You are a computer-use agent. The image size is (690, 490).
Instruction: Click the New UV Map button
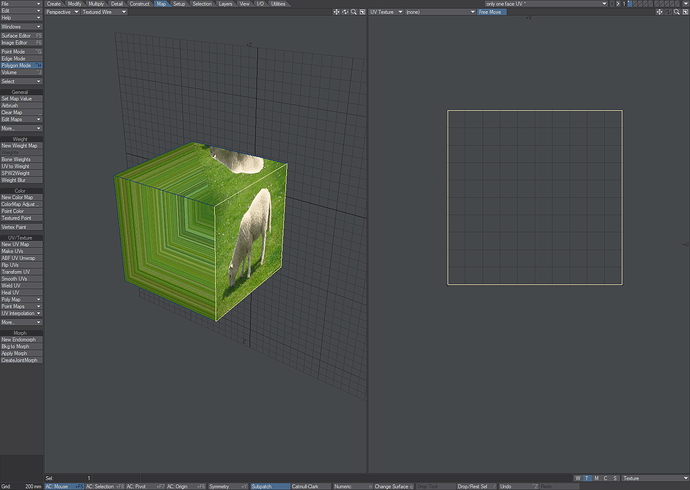21,244
